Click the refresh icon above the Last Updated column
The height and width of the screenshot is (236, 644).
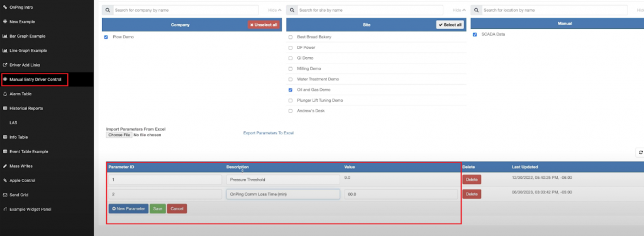click(x=640, y=153)
